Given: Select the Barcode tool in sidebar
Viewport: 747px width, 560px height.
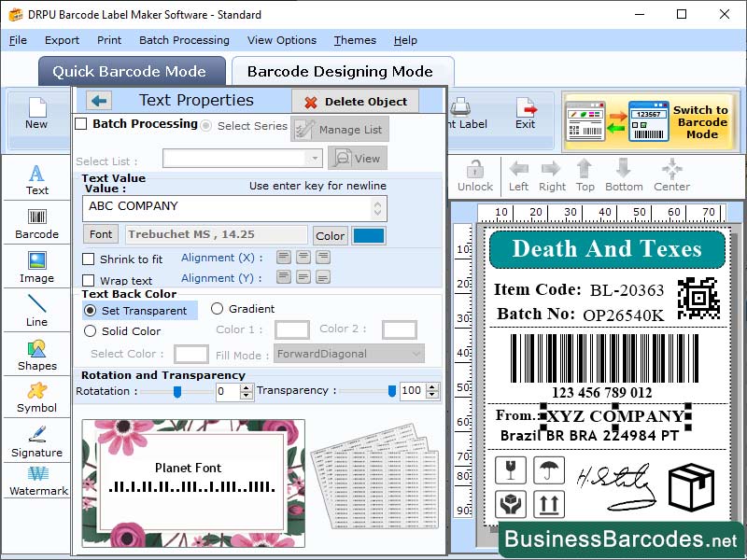Looking at the screenshot, I should [36, 223].
